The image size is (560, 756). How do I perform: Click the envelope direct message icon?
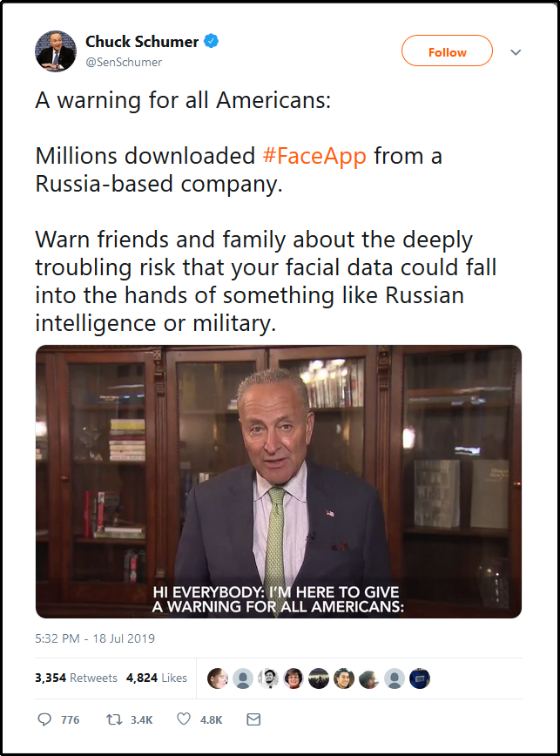253,719
